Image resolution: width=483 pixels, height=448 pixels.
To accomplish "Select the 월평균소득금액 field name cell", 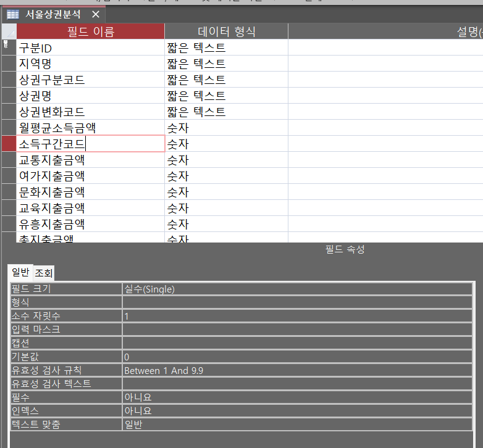I will [x=90, y=128].
